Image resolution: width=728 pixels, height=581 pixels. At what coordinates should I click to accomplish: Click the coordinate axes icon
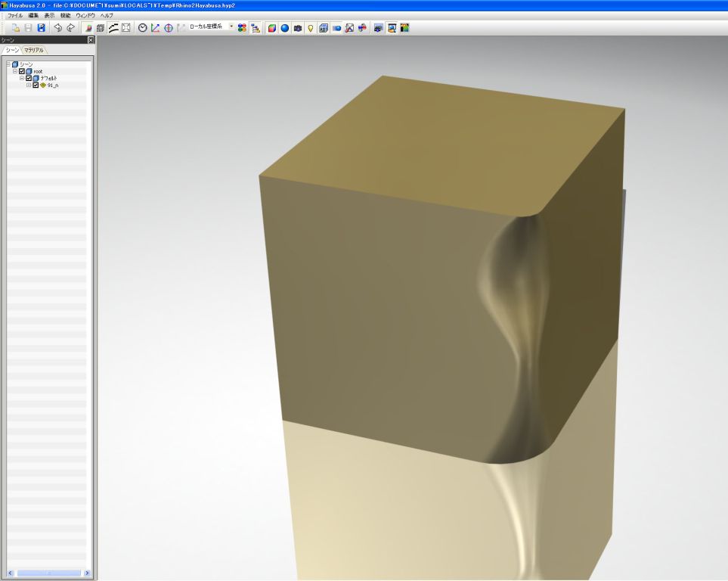[155, 28]
